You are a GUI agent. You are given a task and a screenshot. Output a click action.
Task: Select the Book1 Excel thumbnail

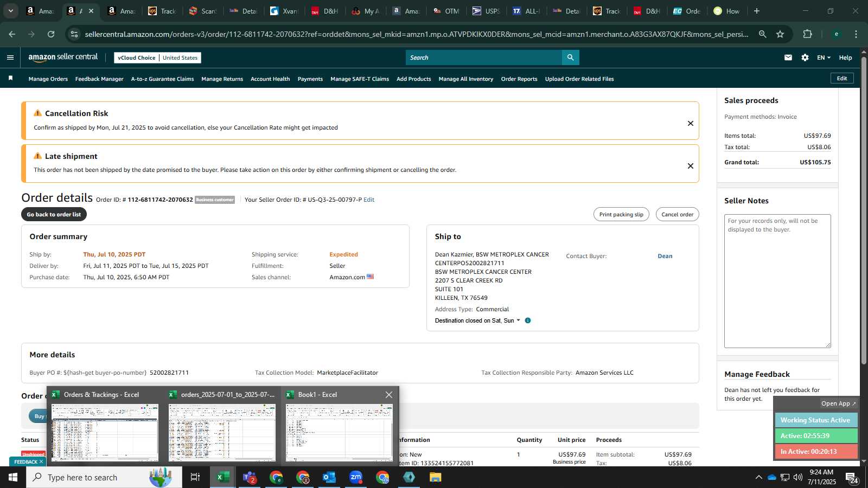(x=339, y=426)
